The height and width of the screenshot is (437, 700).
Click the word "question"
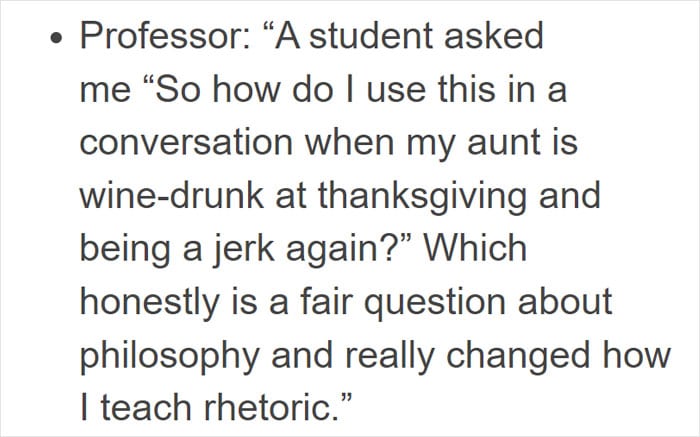pos(435,304)
